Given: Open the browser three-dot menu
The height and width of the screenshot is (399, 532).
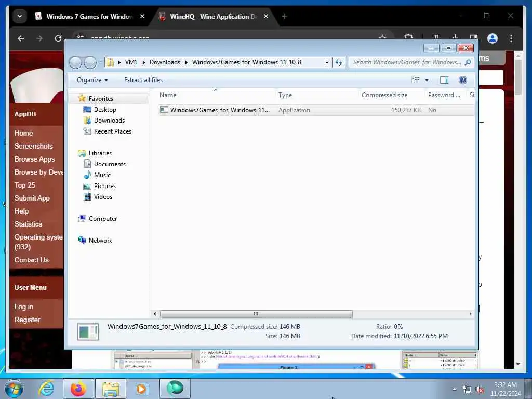Looking at the screenshot, I should tap(511, 38).
